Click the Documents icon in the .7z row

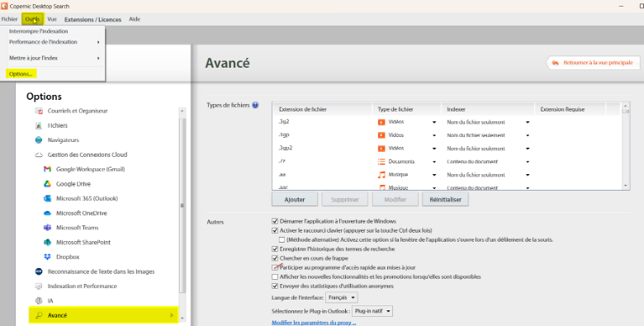[x=381, y=162]
